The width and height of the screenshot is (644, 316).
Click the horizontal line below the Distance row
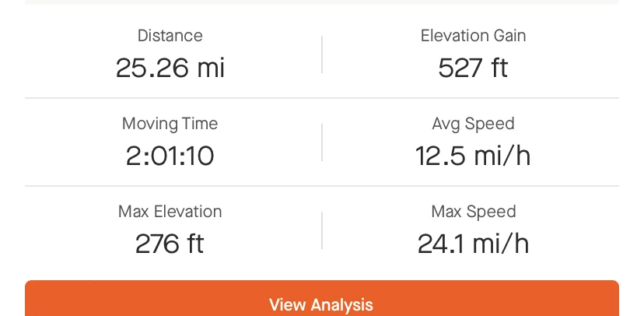(322, 98)
